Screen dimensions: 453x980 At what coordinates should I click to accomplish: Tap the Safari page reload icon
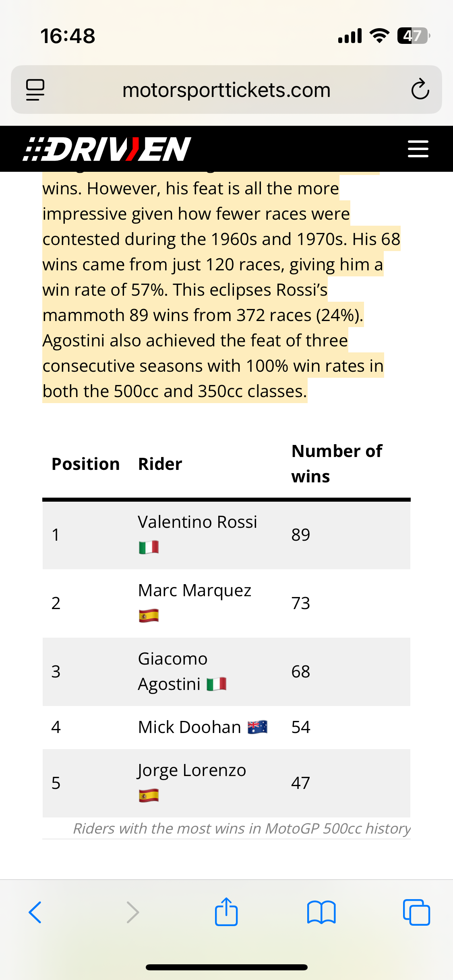(420, 89)
